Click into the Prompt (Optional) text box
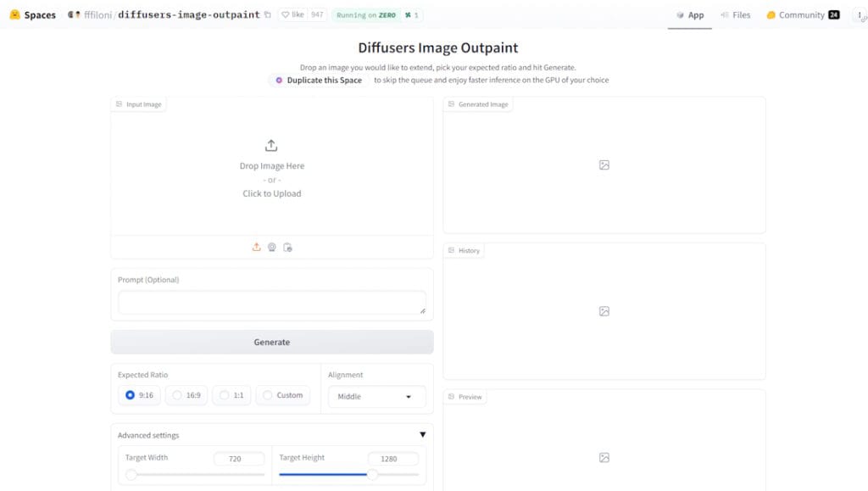 (x=271, y=303)
